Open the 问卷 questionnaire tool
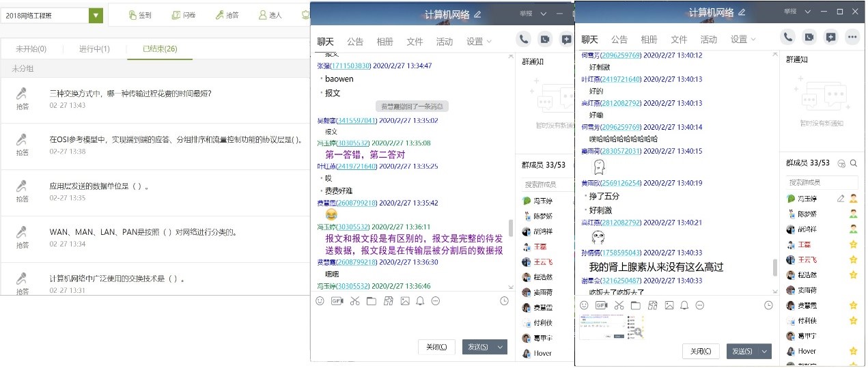This screenshot has width=868, height=368. click(181, 15)
